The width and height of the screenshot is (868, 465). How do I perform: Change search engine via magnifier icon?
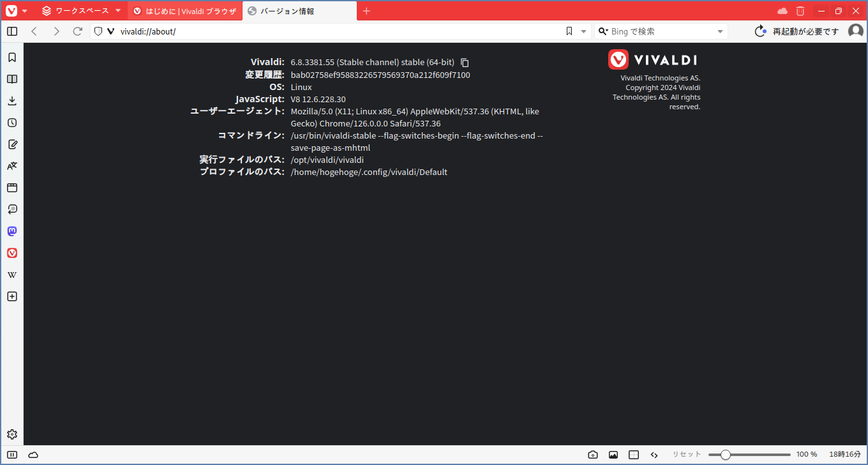pos(603,31)
